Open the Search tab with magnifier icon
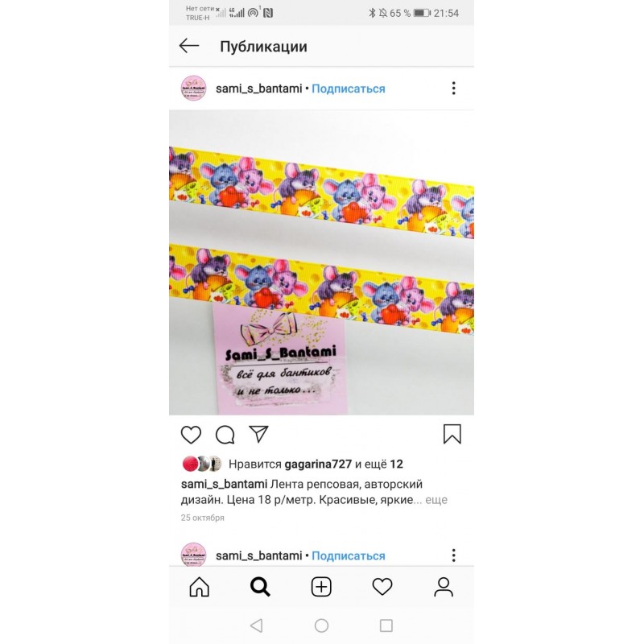Screen dimensions: 644x644 (x=260, y=587)
